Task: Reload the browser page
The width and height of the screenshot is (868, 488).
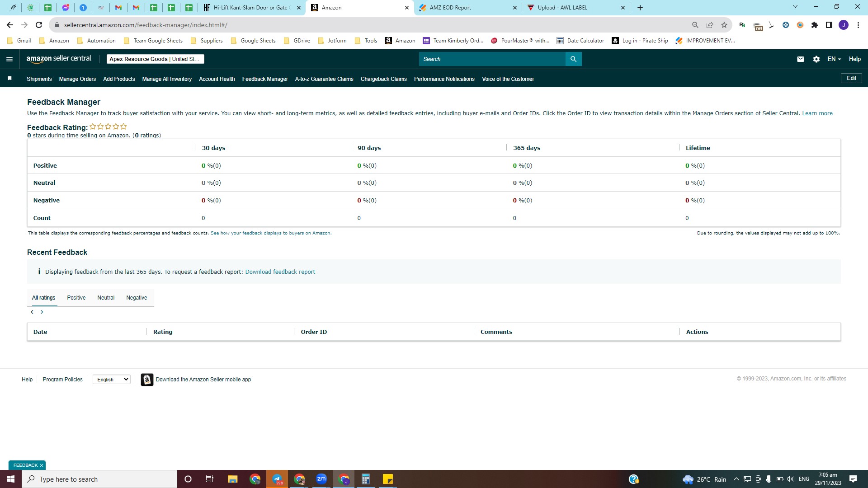Action: [39, 25]
